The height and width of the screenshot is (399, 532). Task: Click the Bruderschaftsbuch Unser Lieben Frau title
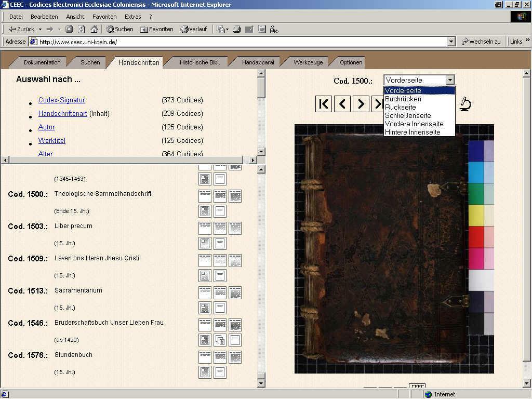point(109,323)
